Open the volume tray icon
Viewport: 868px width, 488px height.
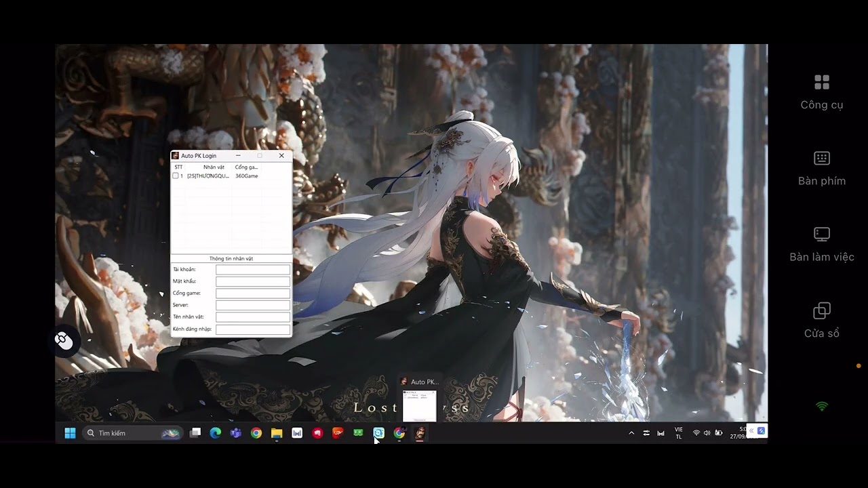click(707, 433)
